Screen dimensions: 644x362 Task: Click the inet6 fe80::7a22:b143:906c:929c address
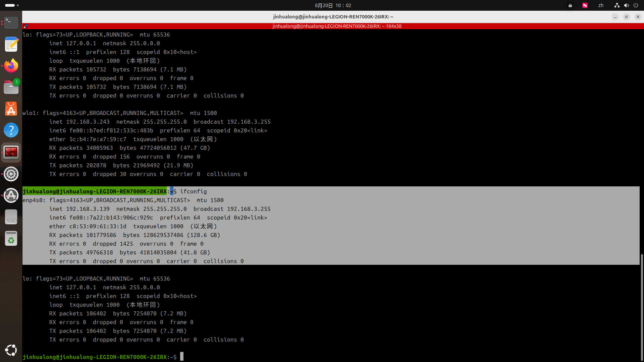click(x=101, y=218)
